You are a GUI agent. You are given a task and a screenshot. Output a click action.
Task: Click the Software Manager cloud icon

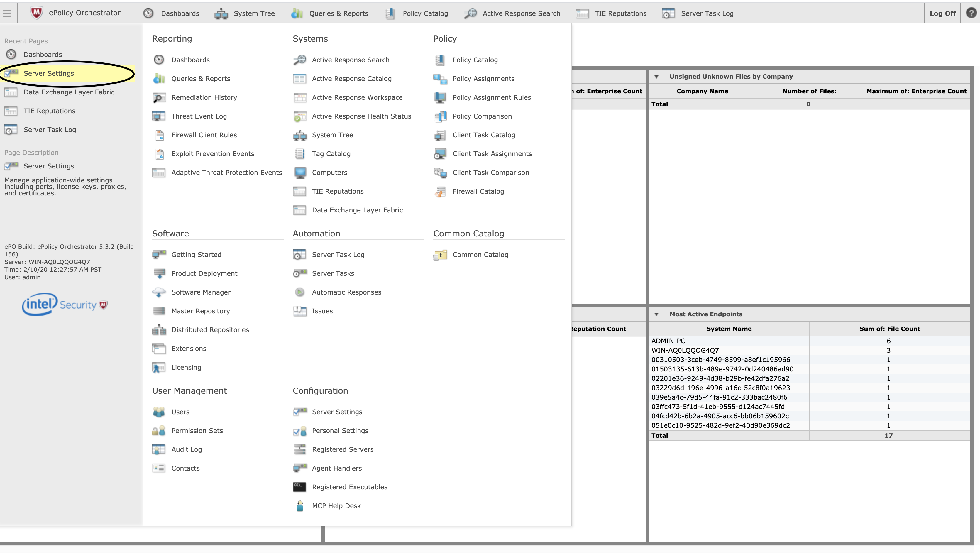coord(159,292)
